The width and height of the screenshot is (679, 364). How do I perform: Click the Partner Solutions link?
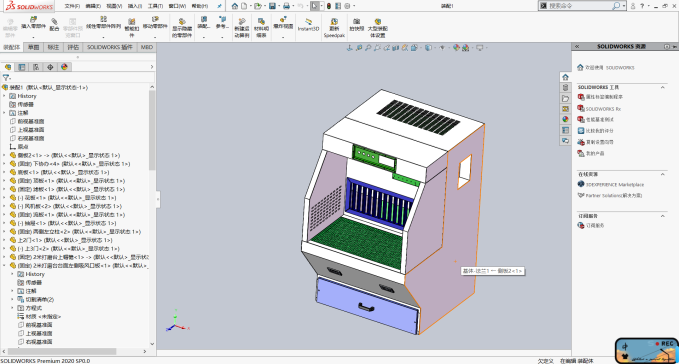click(x=614, y=196)
